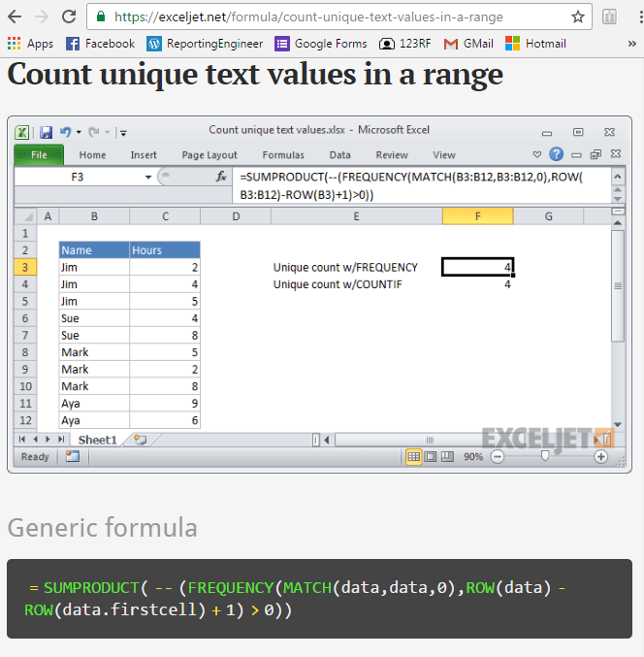Click the Insert Function fx icon
The image size is (644, 657).
[x=221, y=177]
